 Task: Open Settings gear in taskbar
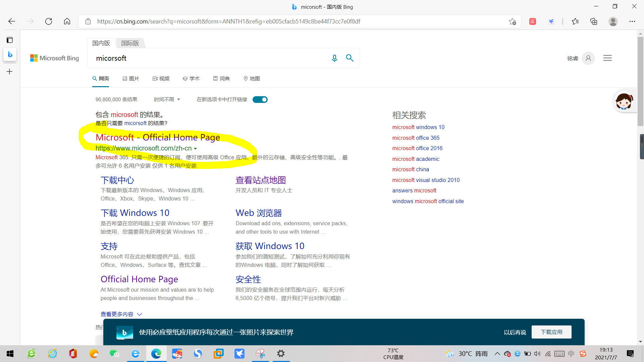[281, 354]
